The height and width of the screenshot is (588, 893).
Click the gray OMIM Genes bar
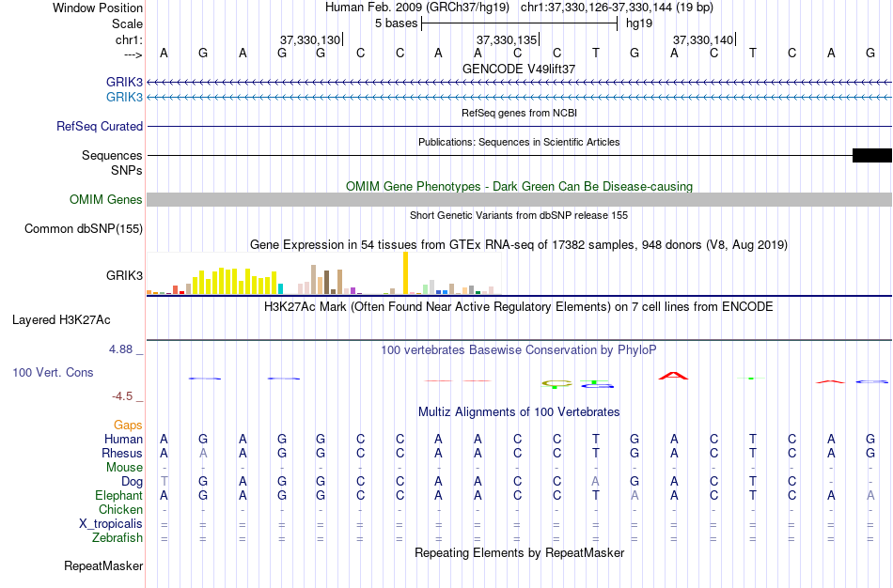click(519, 199)
